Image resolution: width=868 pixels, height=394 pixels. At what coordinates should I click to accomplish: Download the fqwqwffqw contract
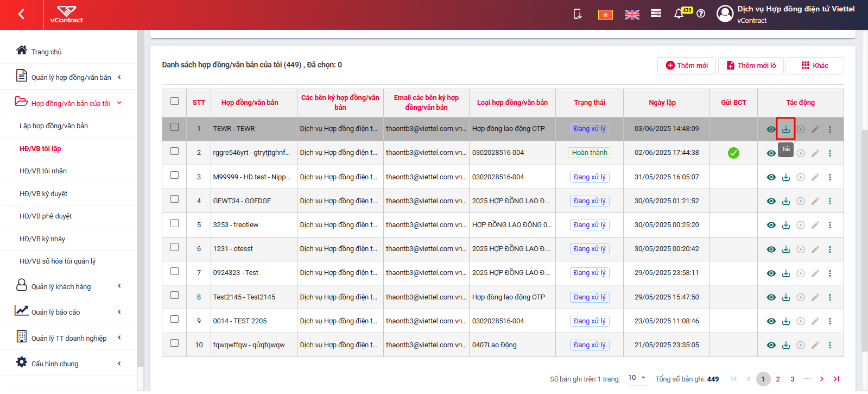tap(785, 345)
